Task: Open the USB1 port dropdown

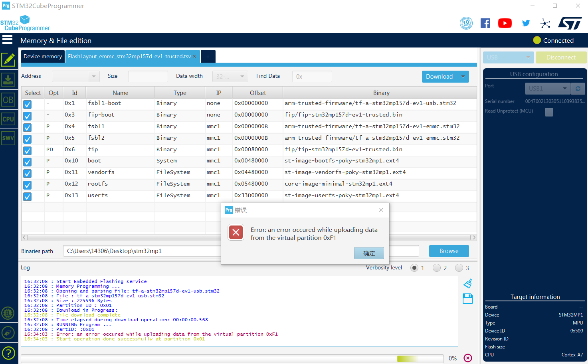Action: pos(547,89)
